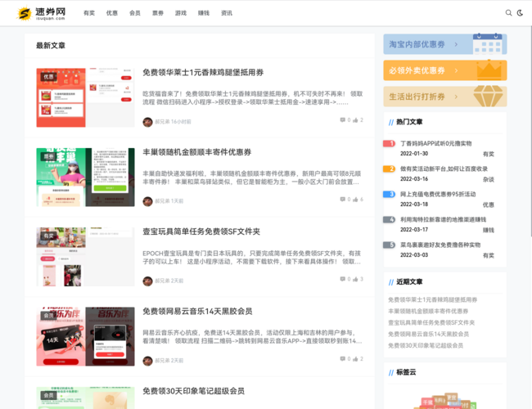Open hot article 利用淘特拉新靠谱的地推渠道赚钱
Image resolution: width=532 pixels, height=409 pixels.
click(x=443, y=219)
